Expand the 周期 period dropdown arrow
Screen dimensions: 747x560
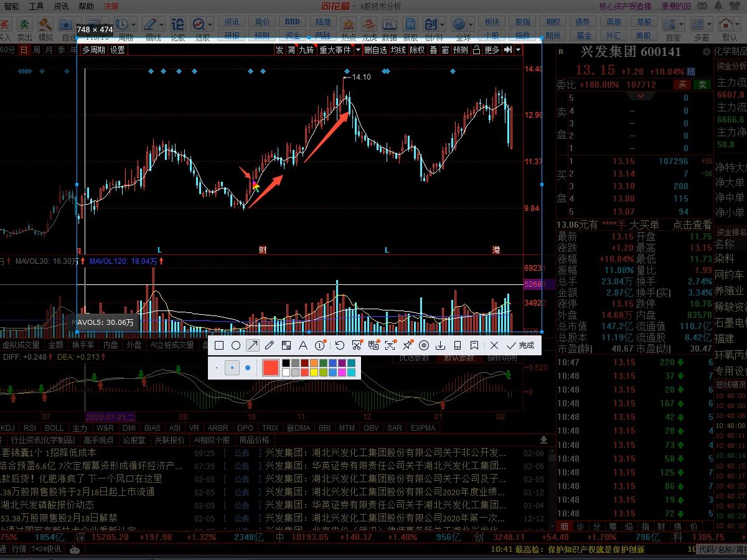pos(134,24)
